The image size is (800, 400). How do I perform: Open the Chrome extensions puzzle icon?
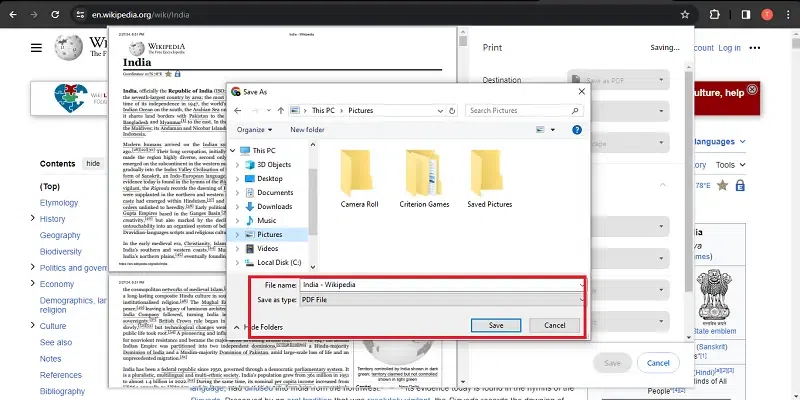pyautogui.click(x=714, y=15)
